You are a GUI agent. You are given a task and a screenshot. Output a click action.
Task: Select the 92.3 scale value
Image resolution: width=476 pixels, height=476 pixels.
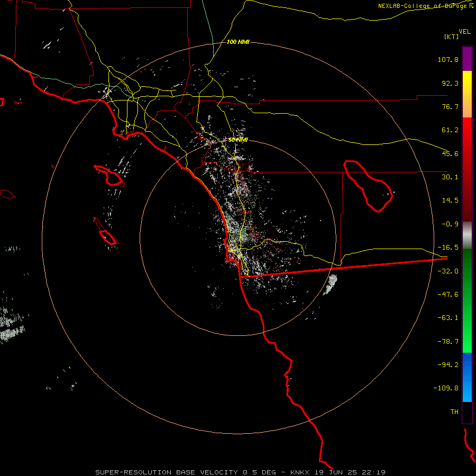pos(450,83)
